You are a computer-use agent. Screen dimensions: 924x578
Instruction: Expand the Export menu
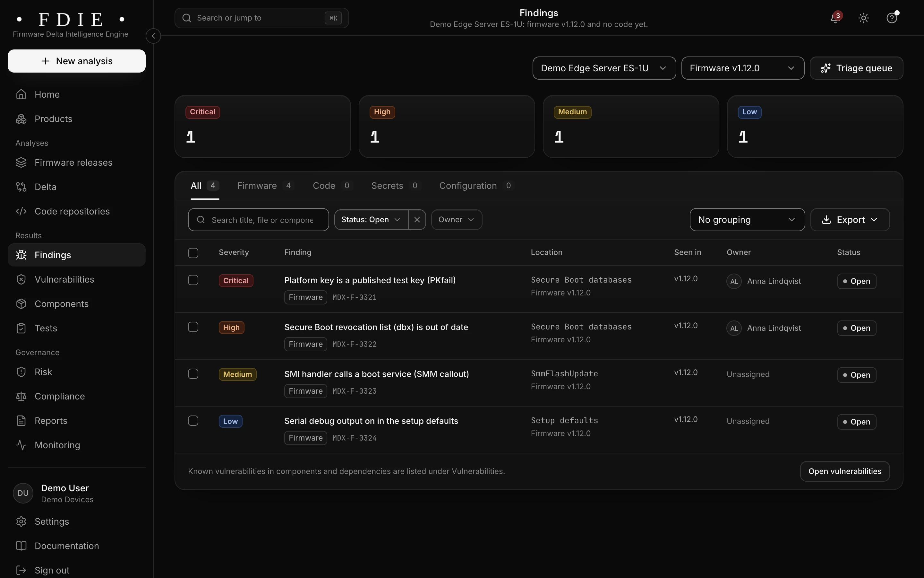click(x=850, y=220)
